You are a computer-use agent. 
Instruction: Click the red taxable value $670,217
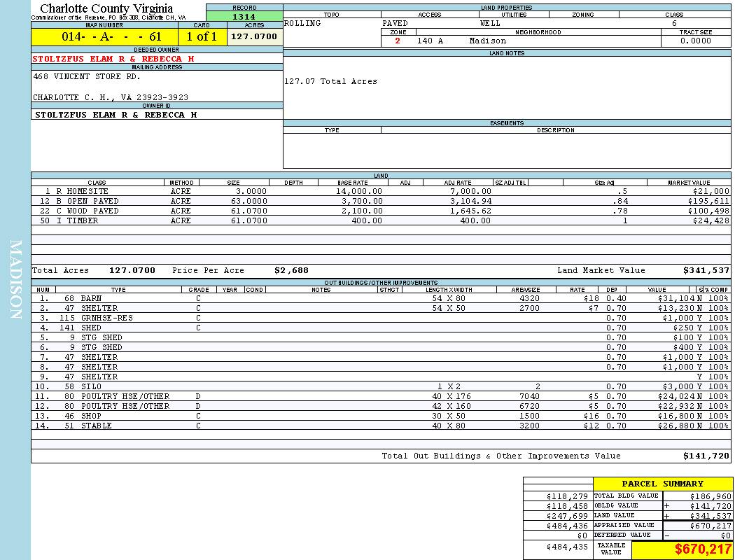pos(703,549)
